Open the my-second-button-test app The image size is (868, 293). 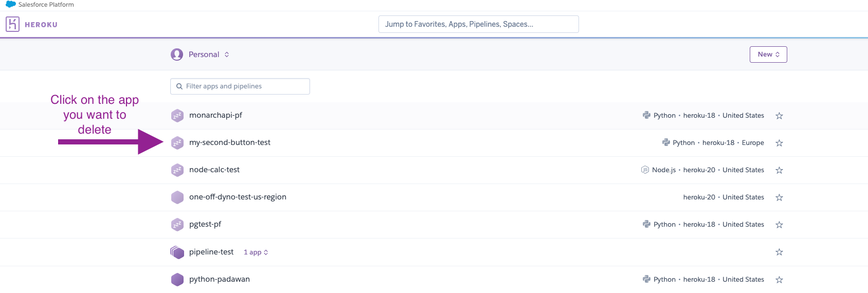tap(230, 142)
